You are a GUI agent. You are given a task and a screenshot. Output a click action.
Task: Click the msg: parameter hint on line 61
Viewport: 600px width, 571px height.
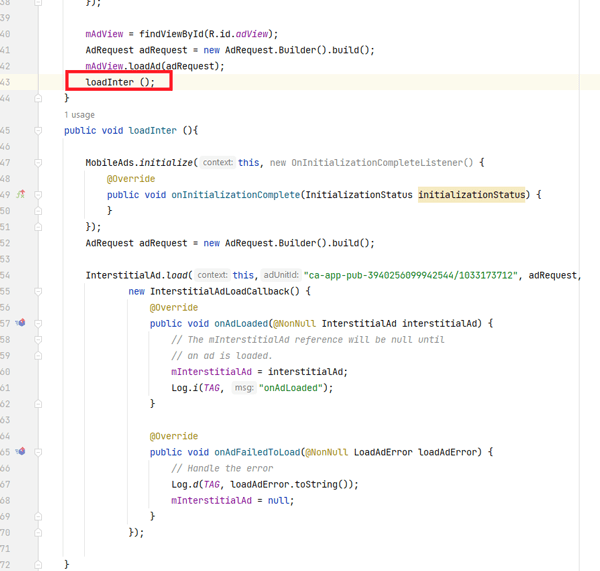tap(244, 387)
